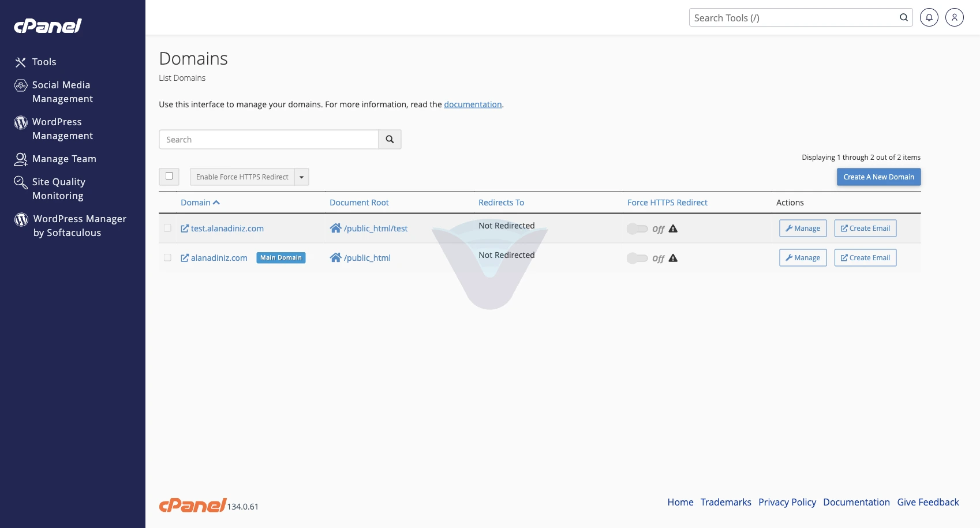This screenshot has height=528, width=980.
Task: Click the Social Media Management icon
Action: pos(21,85)
